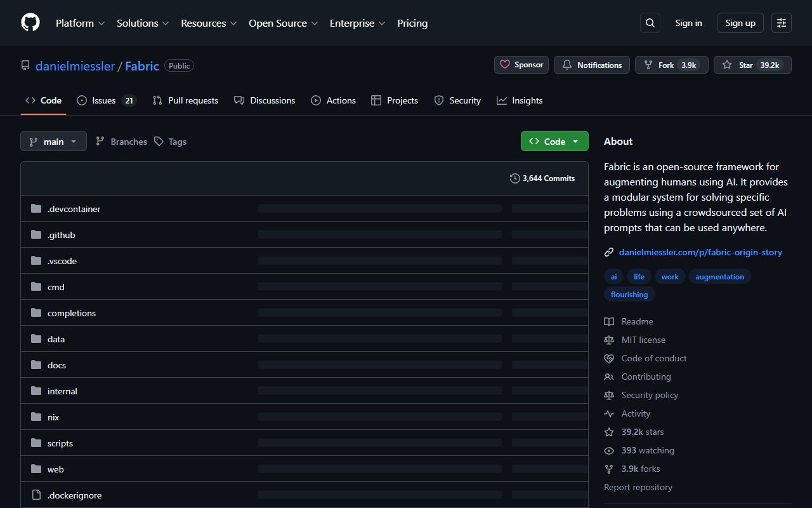
Task: Star the repository using the star icon
Action: (727, 64)
